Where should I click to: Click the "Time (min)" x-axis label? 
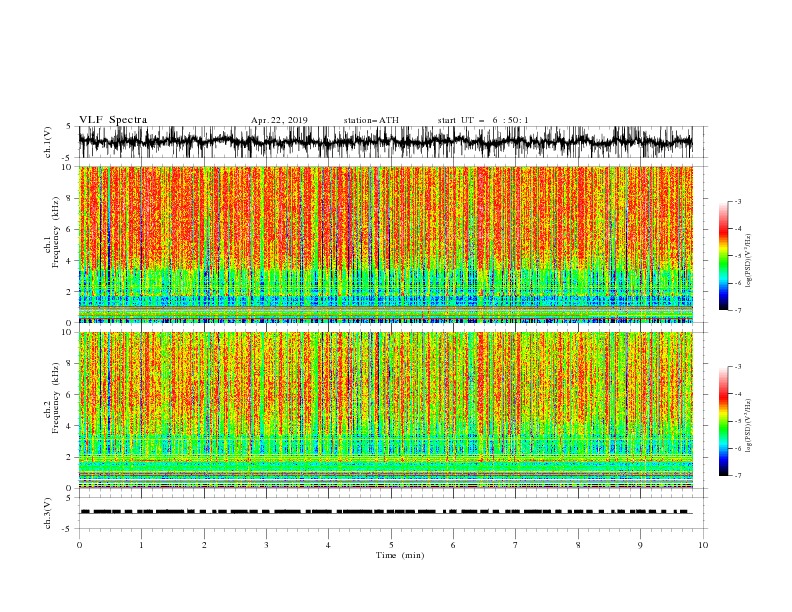tap(400, 555)
